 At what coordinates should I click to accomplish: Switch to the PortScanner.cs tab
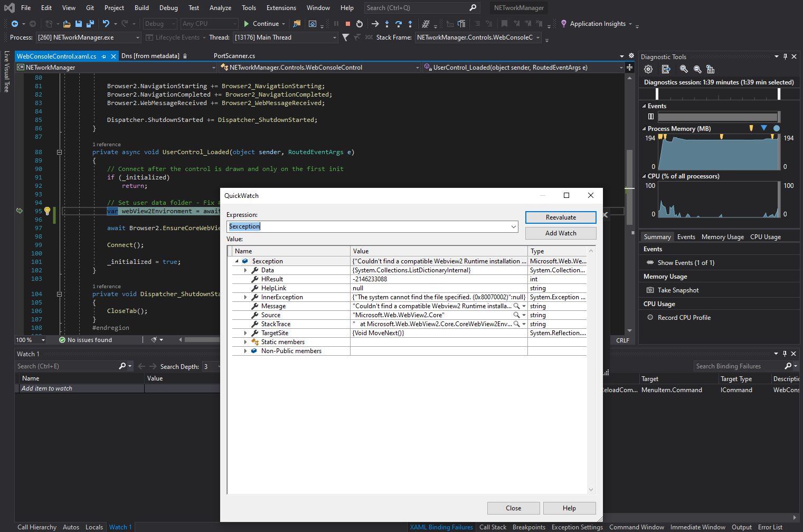click(234, 55)
